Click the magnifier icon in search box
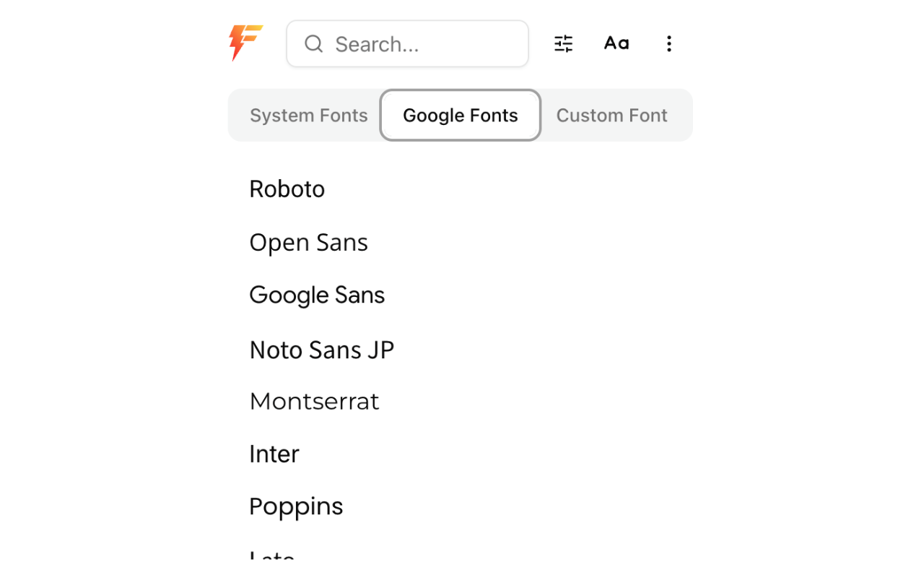This screenshot has width=924, height=578. click(x=313, y=44)
